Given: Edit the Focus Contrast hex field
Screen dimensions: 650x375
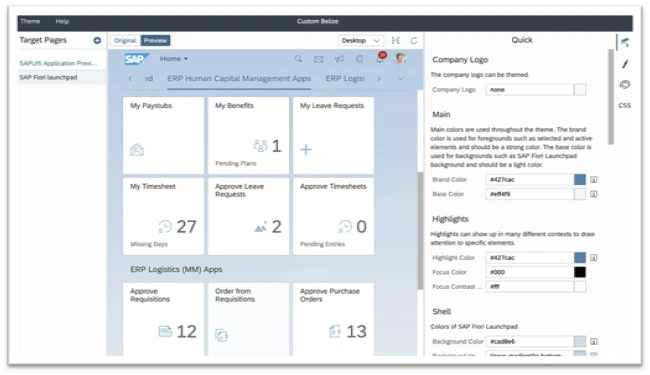Looking at the screenshot, I should coord(530,286).
